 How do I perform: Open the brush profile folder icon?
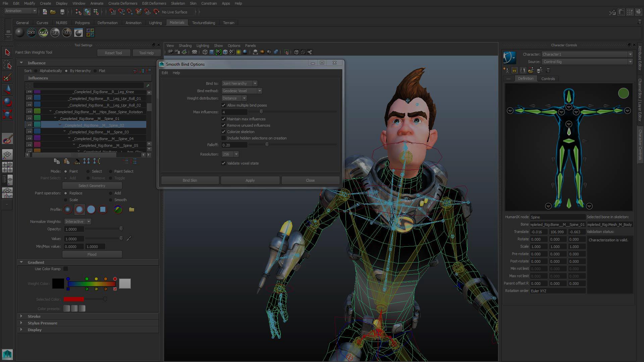[132, 209]
